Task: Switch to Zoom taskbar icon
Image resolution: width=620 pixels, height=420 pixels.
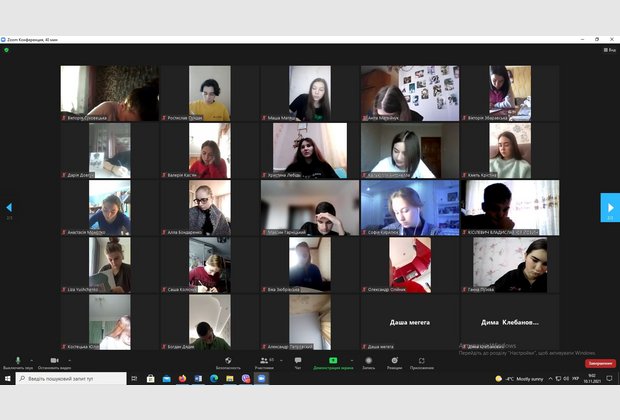Action: coord(261,378)
